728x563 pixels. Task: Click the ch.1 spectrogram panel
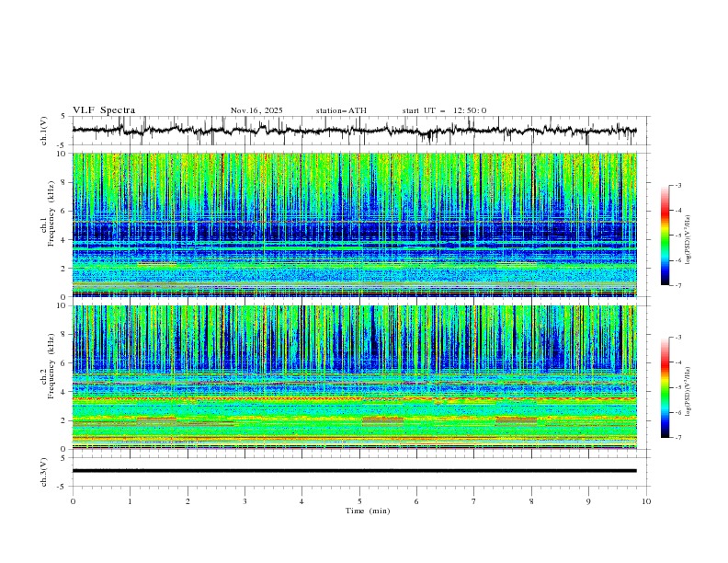354,224
